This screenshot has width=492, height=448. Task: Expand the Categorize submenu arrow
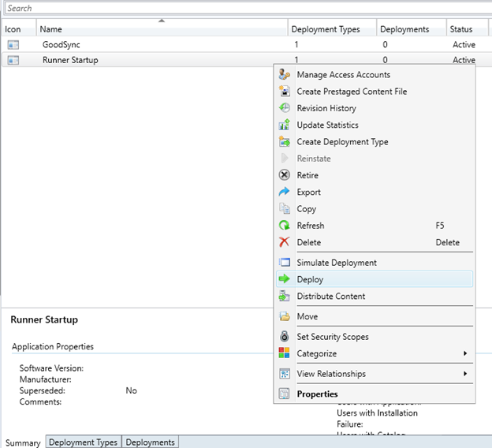tap(465, 353)
